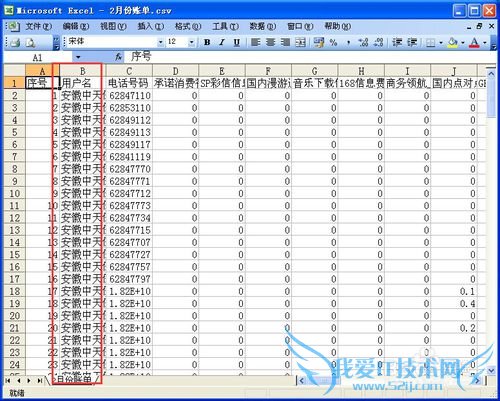The width and height of the screenshot is (500, 401).
Task: Select cell containing 62847797
Action: tap(129, 279)
